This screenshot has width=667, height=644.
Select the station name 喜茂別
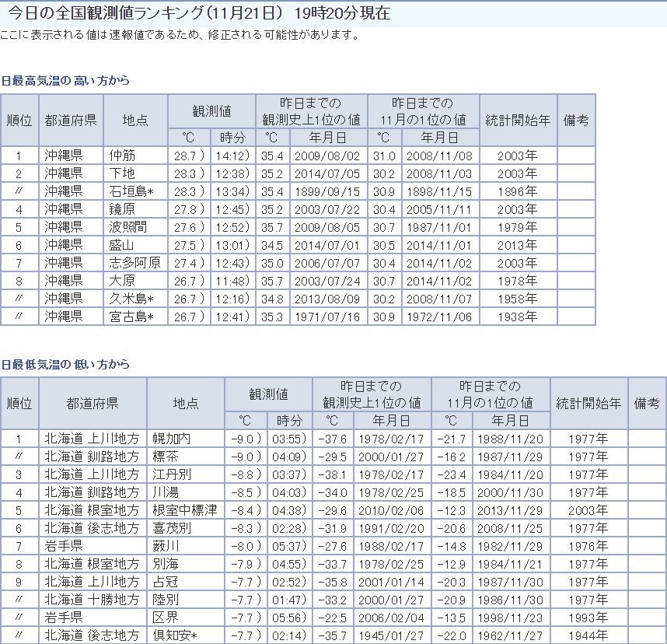coord(172,528)
